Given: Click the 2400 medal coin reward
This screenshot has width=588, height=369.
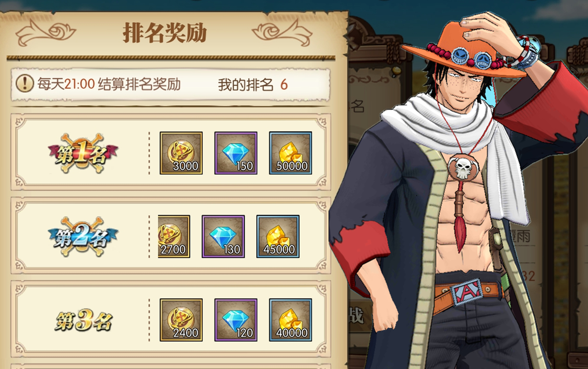Looking at the screenshot, I should tap(181, 320).
